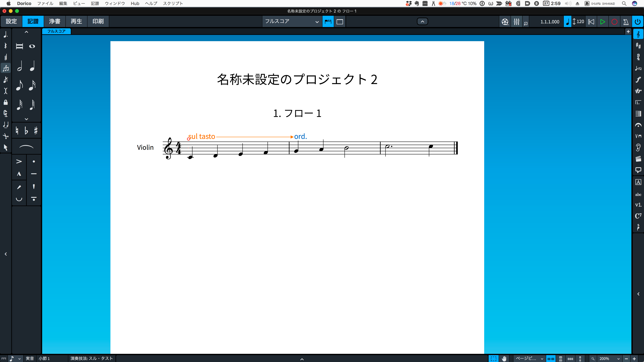The height and width of the screenshot is (362, 644).
Task: Toggle rests input in left toolbox
Action: pyautogui.click(x=6, y=46)
